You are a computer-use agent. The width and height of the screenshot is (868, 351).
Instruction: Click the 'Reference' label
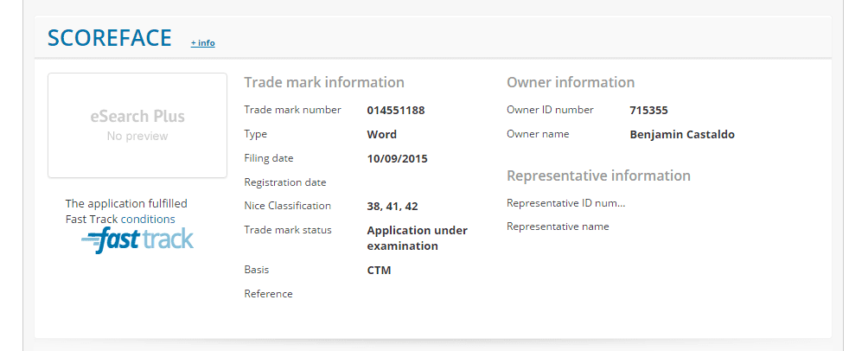[x=268, y=294]
